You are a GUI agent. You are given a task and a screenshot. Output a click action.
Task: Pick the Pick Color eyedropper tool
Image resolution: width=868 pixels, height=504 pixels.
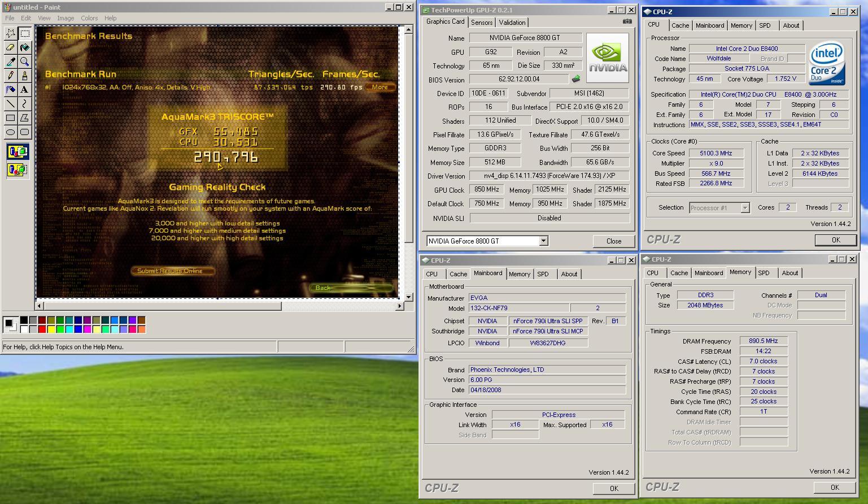[10, 62]
